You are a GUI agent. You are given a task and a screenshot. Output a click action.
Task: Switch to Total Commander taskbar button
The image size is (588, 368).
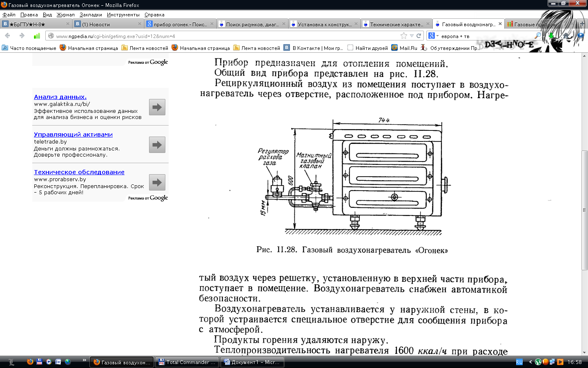(x=187, y=362)
